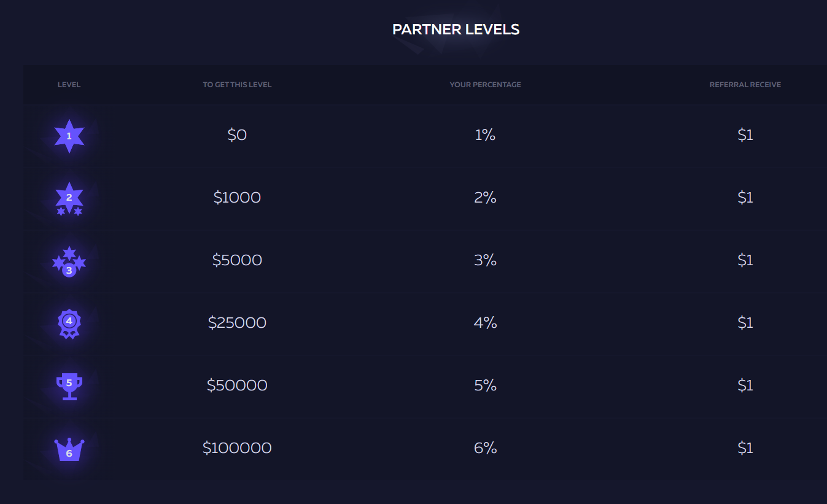Click the $1000 requirement amount
The image size is (827, 504).
pyautogui.click(x=237, y=198)
